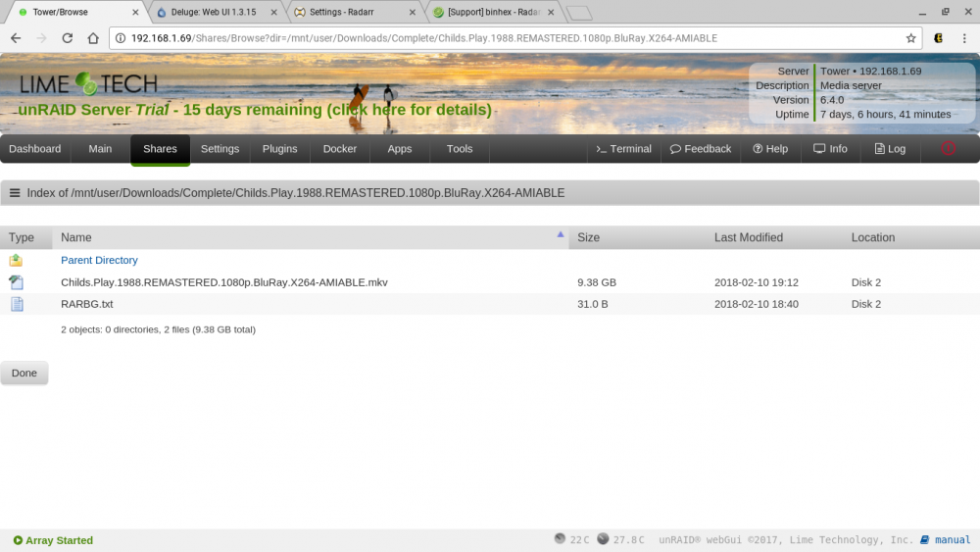
Task: Click the 2 objects summary line
Action: [x=158, y=329]
